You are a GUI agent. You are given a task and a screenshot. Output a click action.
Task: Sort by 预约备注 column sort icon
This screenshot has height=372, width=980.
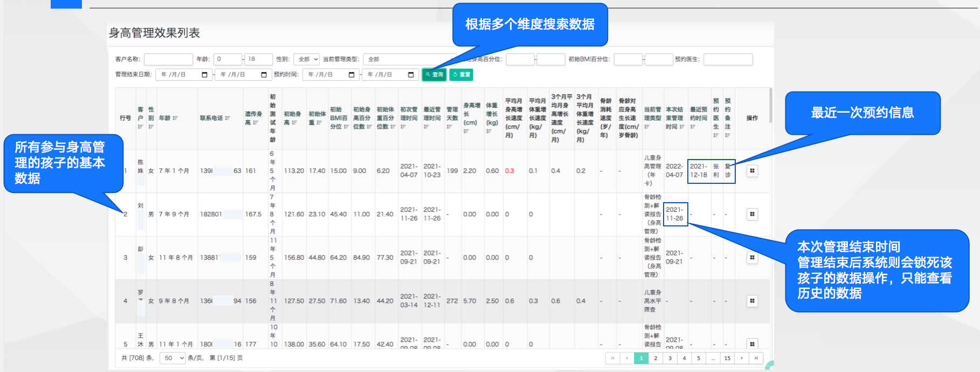coord(728,135)
